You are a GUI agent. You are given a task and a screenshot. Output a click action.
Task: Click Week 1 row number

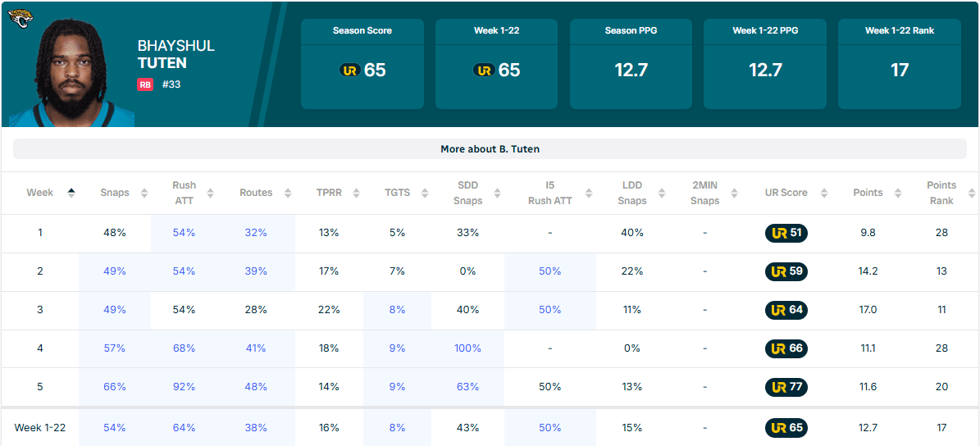pyautogui.click(x=40, y=233)
